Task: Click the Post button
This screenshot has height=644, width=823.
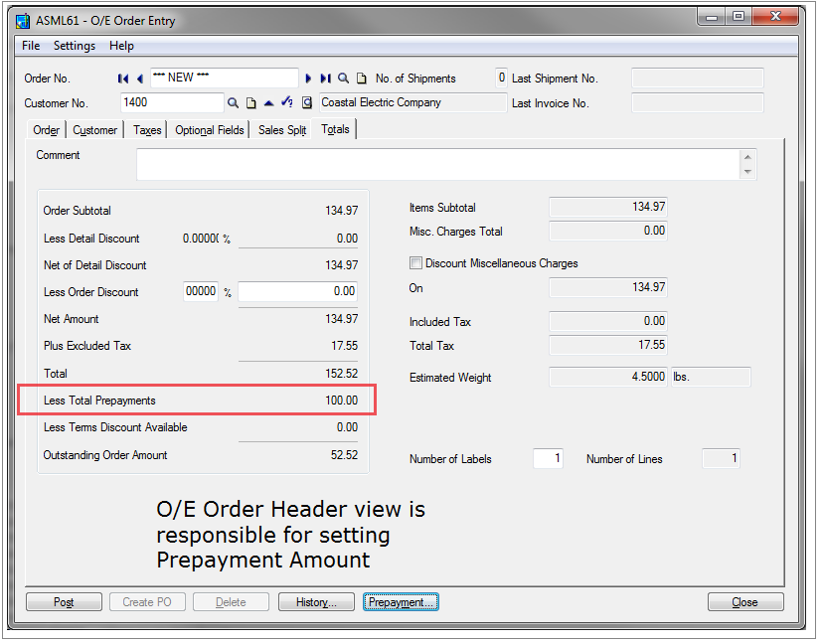Action: coord(64,602)
